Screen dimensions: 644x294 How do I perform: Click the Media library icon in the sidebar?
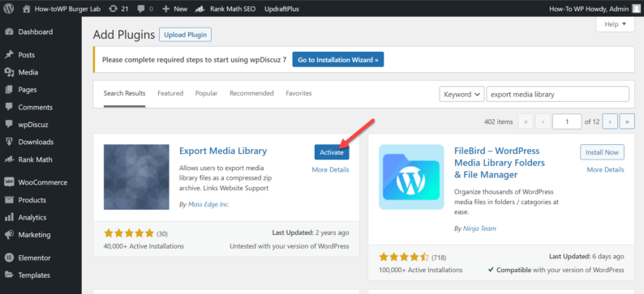(9, 72)
